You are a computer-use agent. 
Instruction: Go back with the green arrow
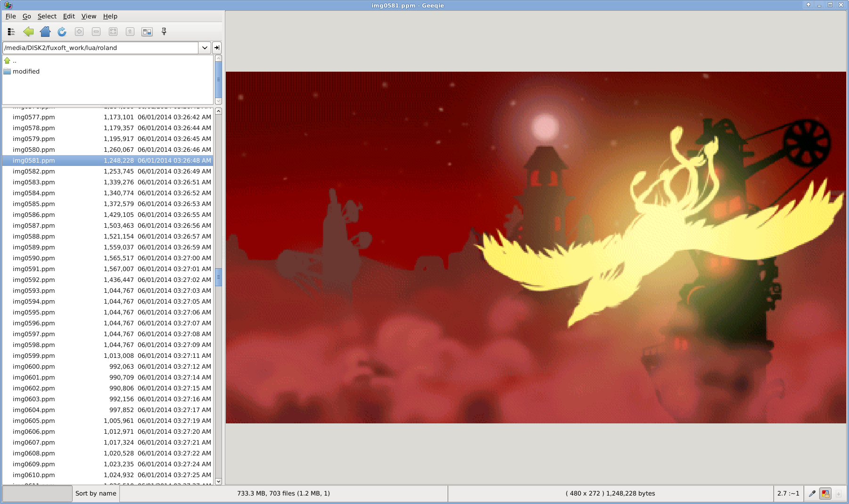point(28,32)
